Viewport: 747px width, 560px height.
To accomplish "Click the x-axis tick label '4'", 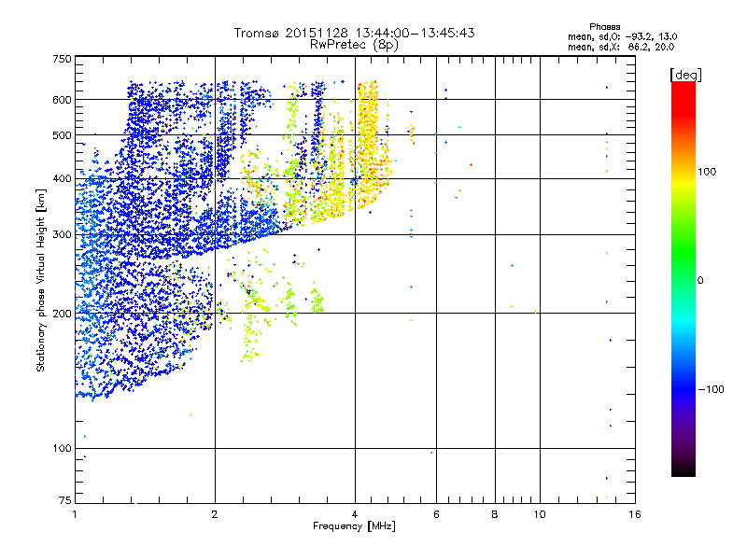I will pyautogui.click(x=355, y=514).
